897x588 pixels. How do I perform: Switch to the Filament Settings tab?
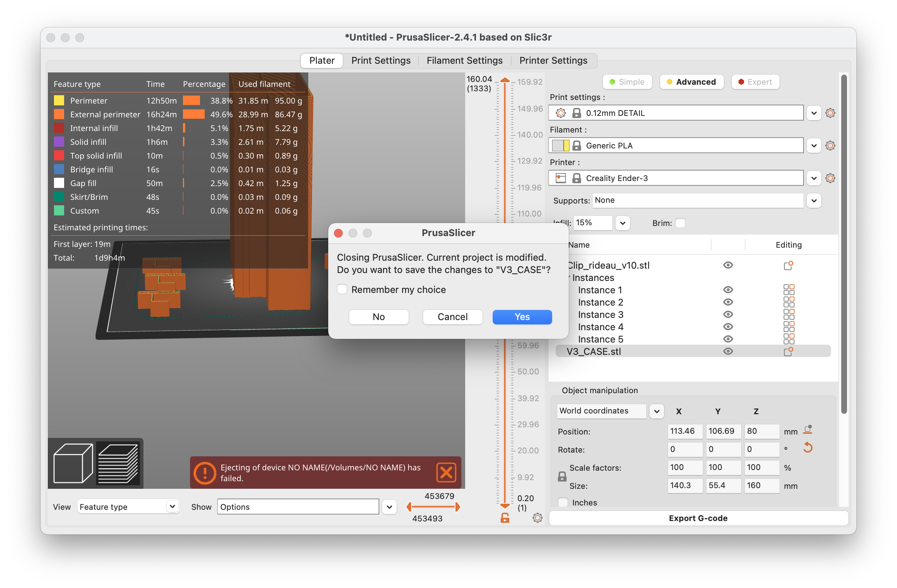pyautogui.click(x=464, y=60)
